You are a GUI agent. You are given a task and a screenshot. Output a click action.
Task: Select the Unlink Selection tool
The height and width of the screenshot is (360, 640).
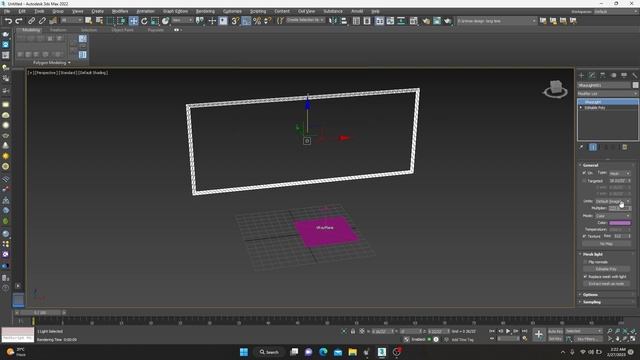(42, 21)
